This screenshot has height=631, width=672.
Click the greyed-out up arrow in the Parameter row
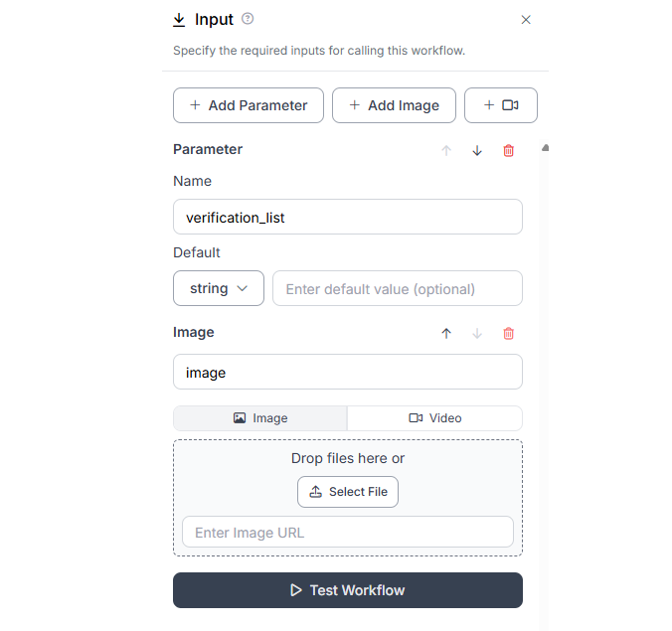pos(446,151)
